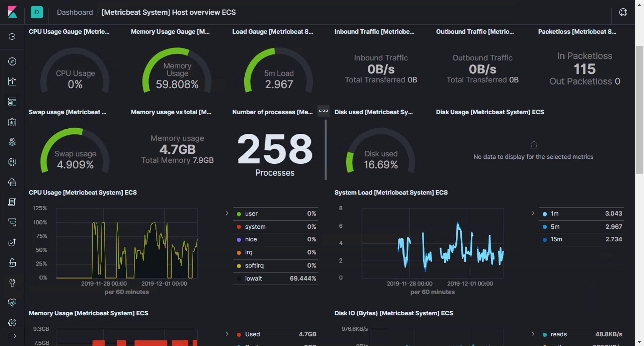Open Stack Monitoring heartbeat icon
This screenshot has width=644, height=346.
coord(12,302)
